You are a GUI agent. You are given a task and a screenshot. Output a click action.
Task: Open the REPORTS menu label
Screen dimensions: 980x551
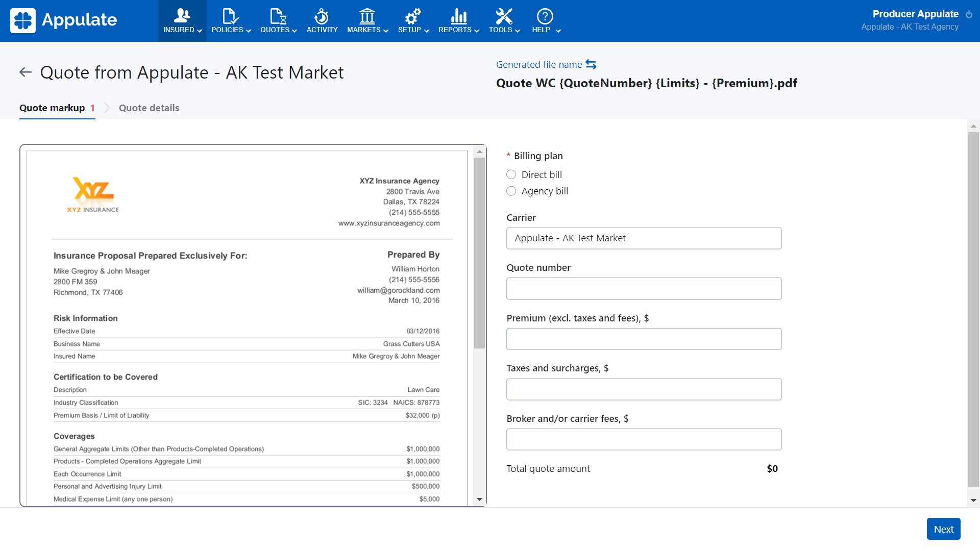(455, 30)
